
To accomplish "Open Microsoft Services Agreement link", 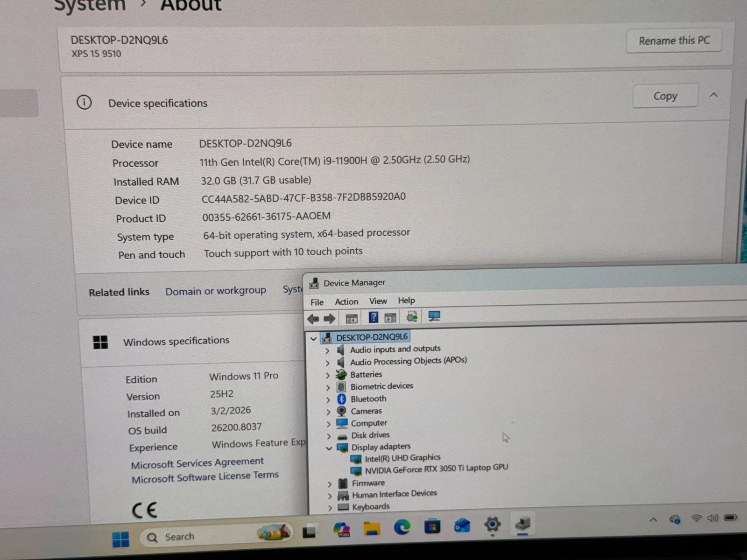I will click(x=197, y=462).
